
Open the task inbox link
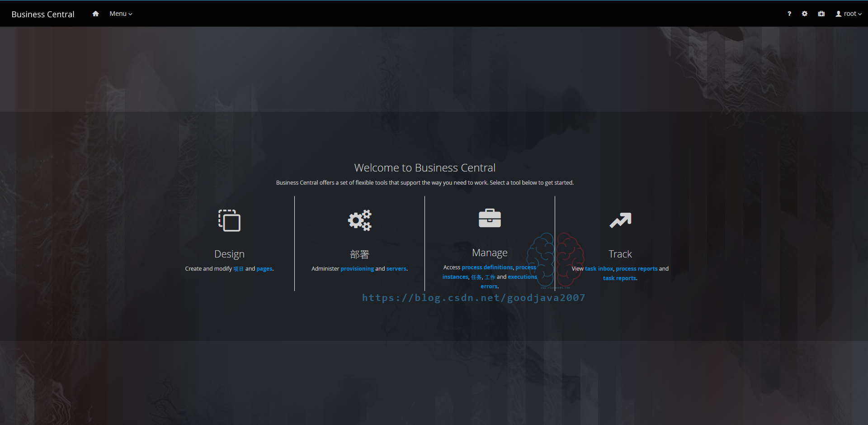[x=599, y=269]
